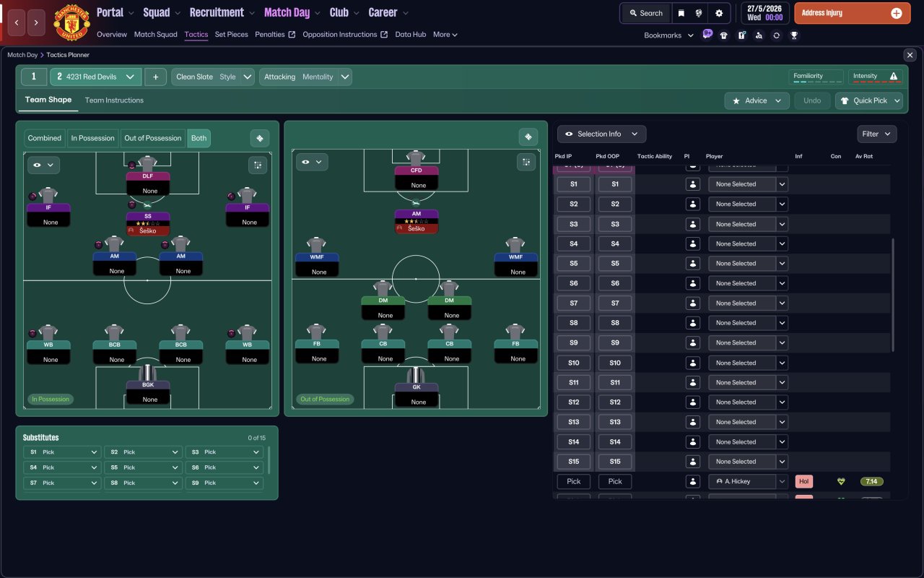The image size is (924, 578).
Task: Click the player instructions icon in S5 row
Action: click(693, 264)
